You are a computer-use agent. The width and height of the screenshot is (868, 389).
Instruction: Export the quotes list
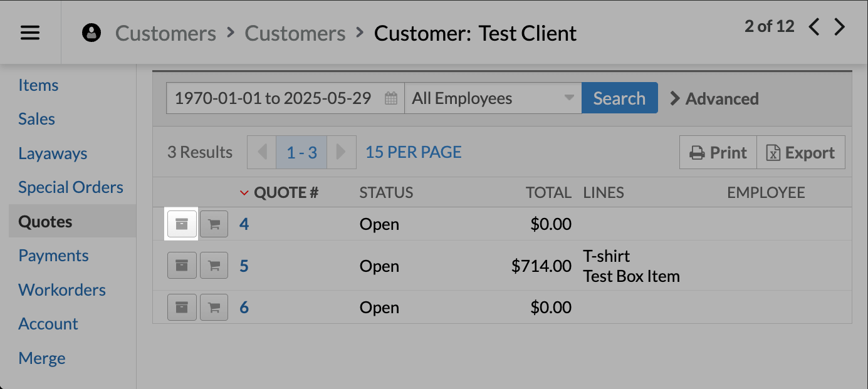tap(801, 153)
